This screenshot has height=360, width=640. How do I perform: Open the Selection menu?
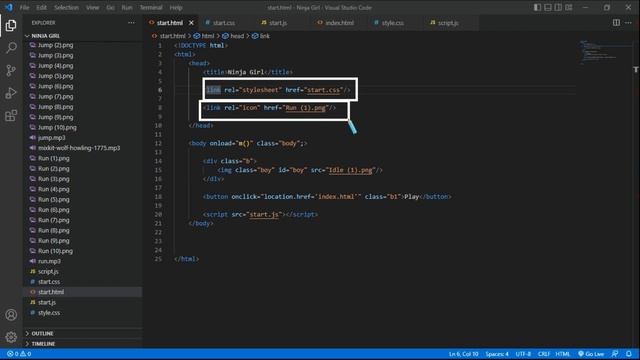66,7
